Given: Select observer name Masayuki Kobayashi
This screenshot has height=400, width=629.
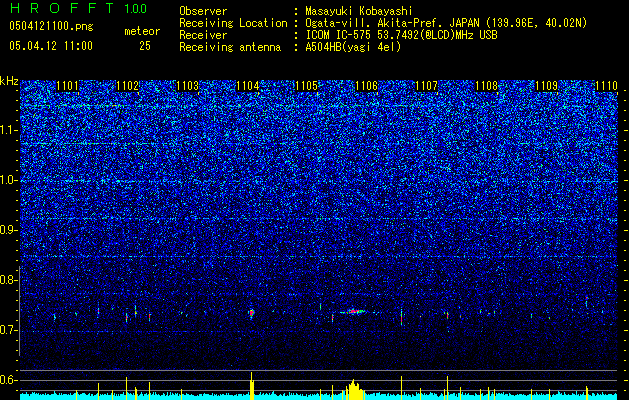Looking at the screenshot, I should tap(359, 11).
